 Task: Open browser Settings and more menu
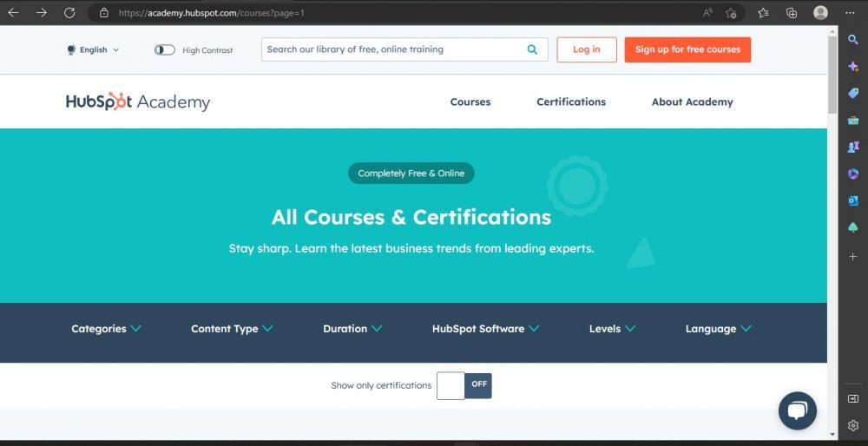[x=851, y=13]
